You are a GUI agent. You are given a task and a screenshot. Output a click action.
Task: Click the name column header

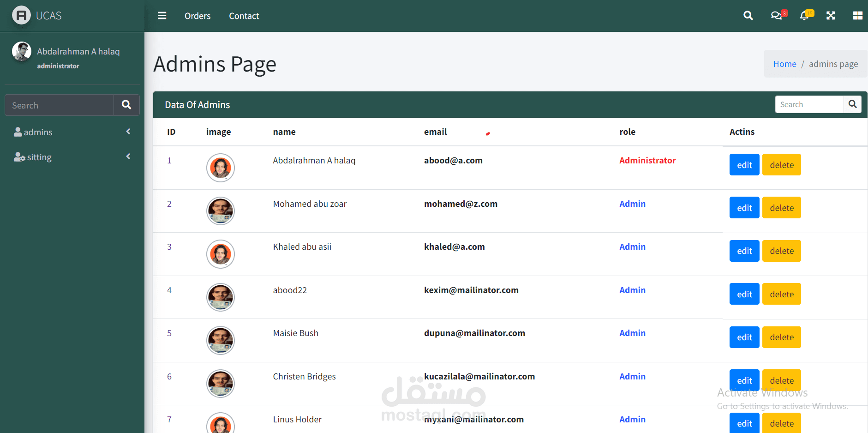[284, 132]
